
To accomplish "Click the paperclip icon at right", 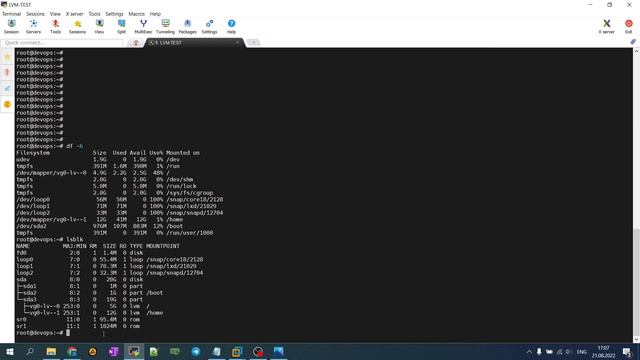I will tap(633, 42).
